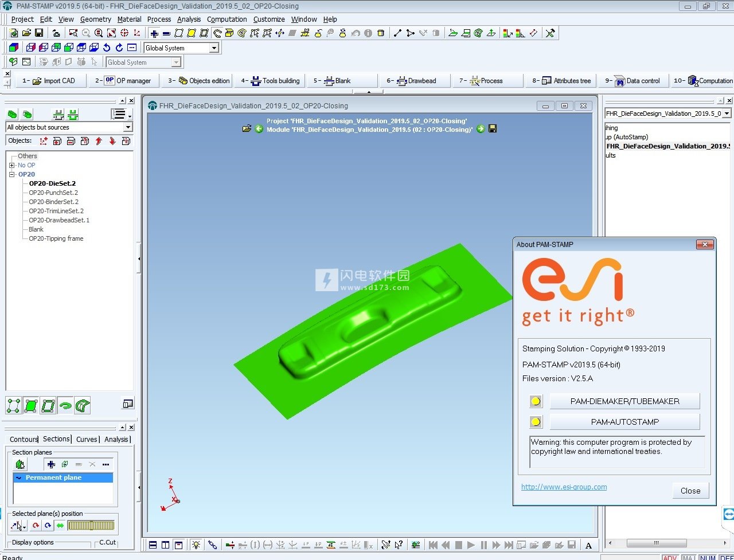Click the Save project icon in toolbar
The width and height of the screenshot is (734, 560).
(39, 33)
